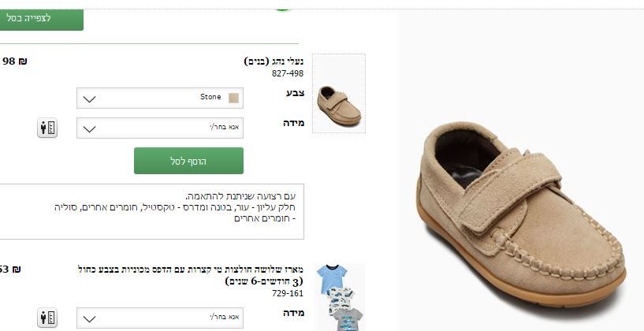644x331 pixels.
Task: Click the 98 ₪ price label
Action: pos(15,61)
